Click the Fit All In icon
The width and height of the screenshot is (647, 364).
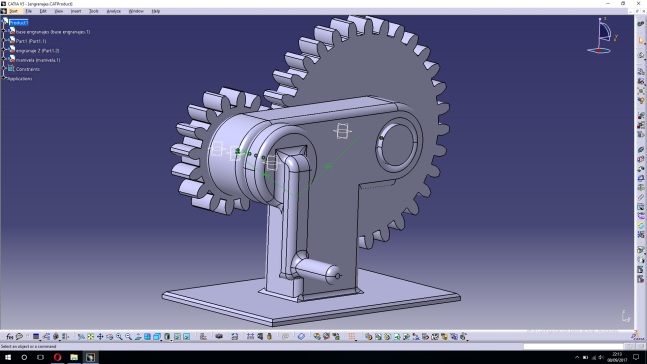point(91,337)
